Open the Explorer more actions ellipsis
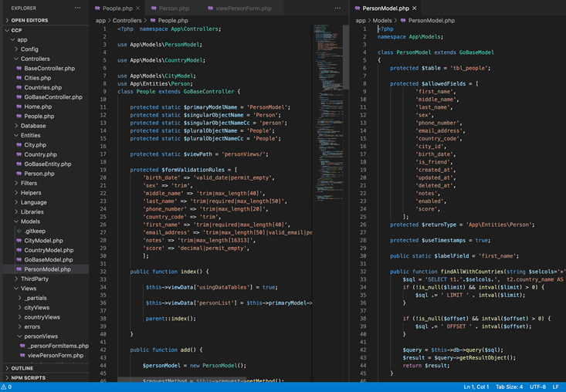The width and height of the screenshot is (566, 392). 77,8
